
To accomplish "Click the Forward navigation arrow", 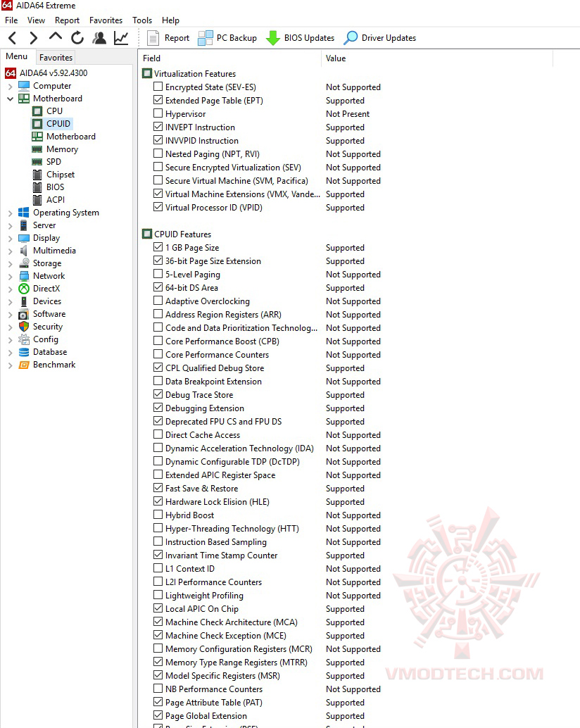I will 33,38.
